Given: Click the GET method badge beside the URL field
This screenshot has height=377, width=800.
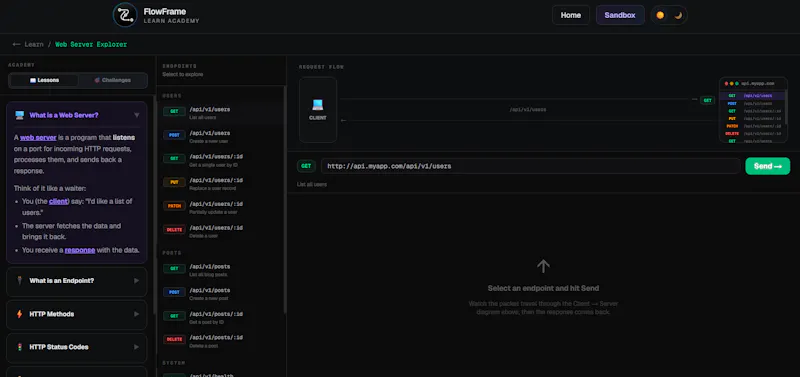Looking at the screenshot, I should pyautogui.click(x=306, y=166).
